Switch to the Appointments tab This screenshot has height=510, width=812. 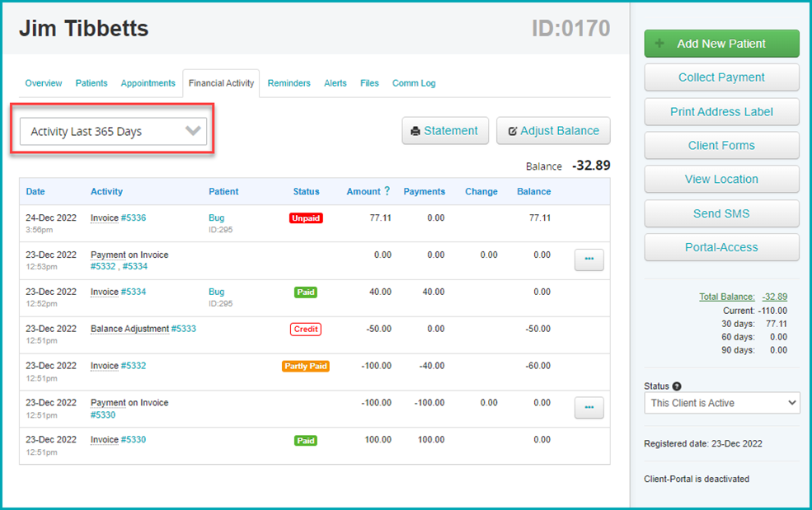pyautogui.click(x=148, y=82)
